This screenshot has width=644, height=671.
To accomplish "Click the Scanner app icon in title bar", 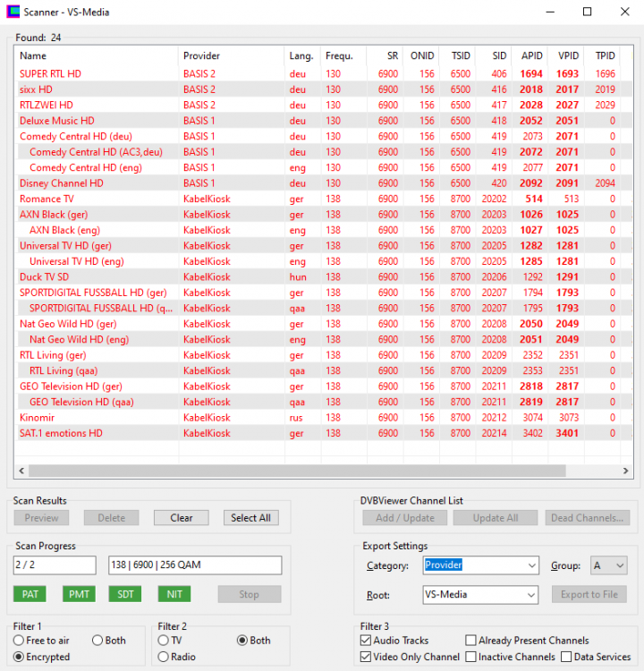I will (12, 12).
